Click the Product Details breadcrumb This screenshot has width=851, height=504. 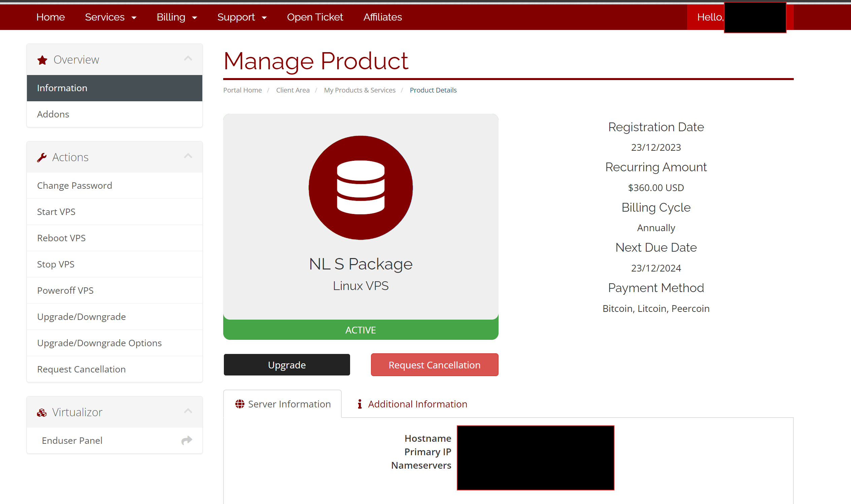coord(433,90)
